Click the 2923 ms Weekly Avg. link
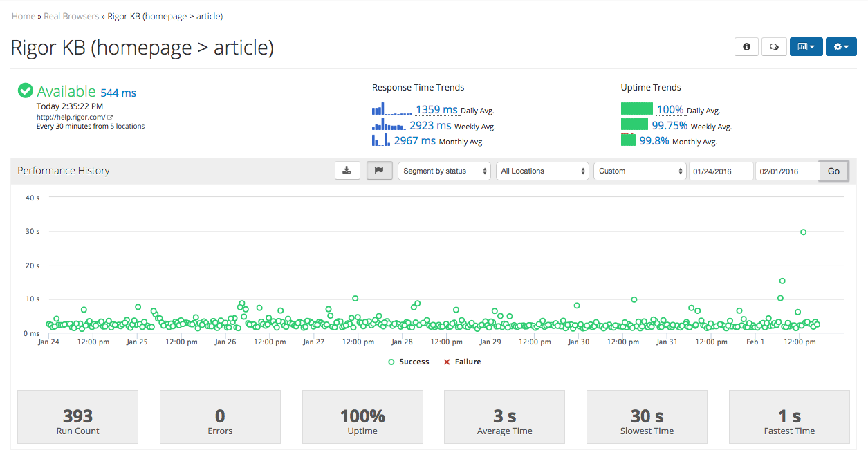Screen dimensions: 868x457 (430, 126)
